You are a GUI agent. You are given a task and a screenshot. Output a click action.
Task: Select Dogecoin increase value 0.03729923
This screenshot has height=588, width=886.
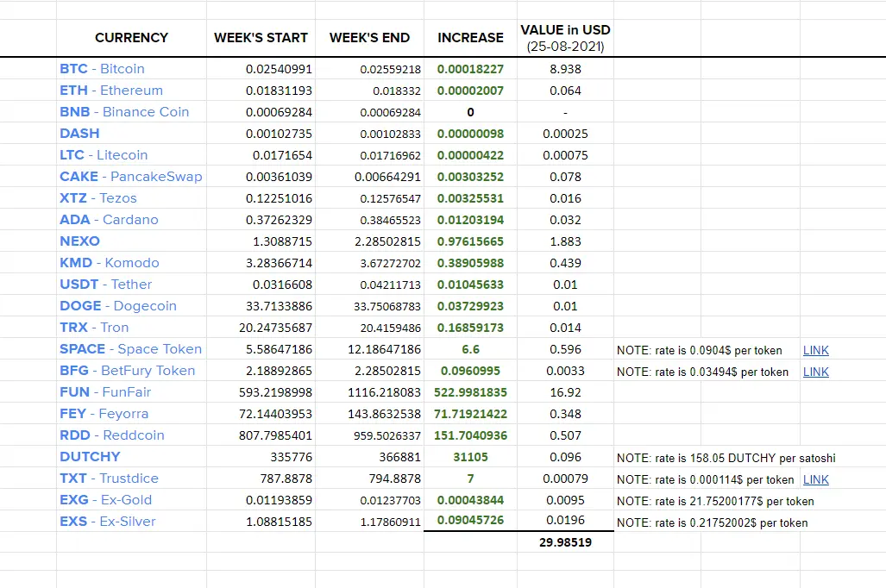pos(470,306)
